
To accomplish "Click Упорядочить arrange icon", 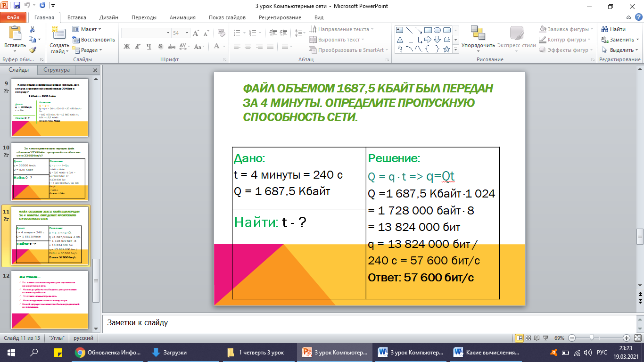I will [x=478, y=33].
